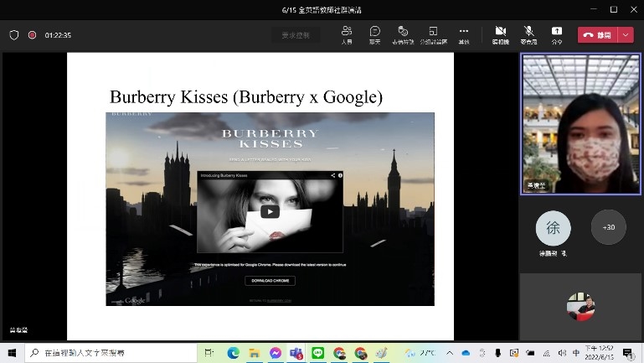Image resolution: width=644 pixels, height=363 pixels.
Task: Show the +30 additional participants
Action: point(608,227)
